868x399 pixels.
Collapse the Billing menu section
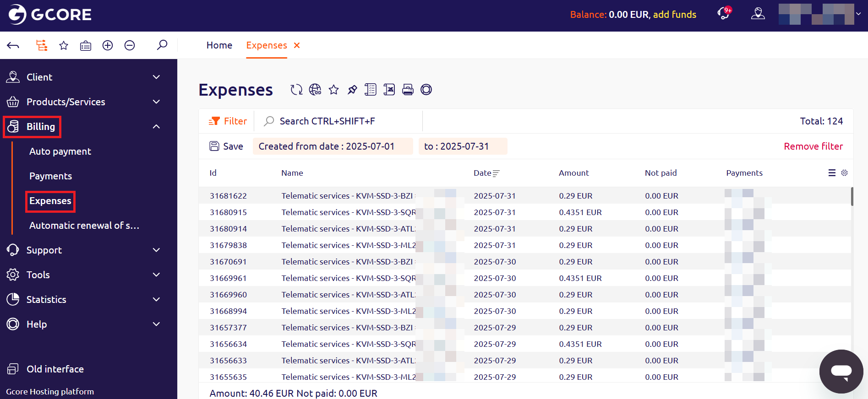point(156,126)
